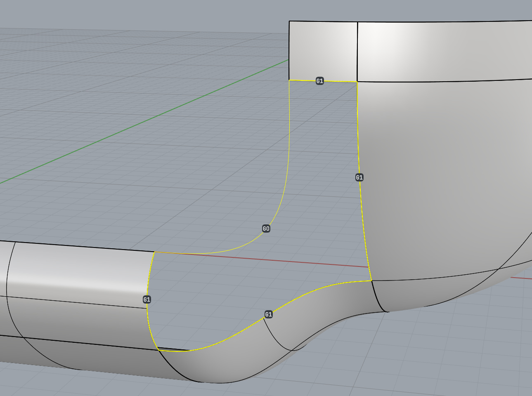Click the G0 continuity label on inner curve
This screenshot has height=396, width=532.
pos(266,229)
